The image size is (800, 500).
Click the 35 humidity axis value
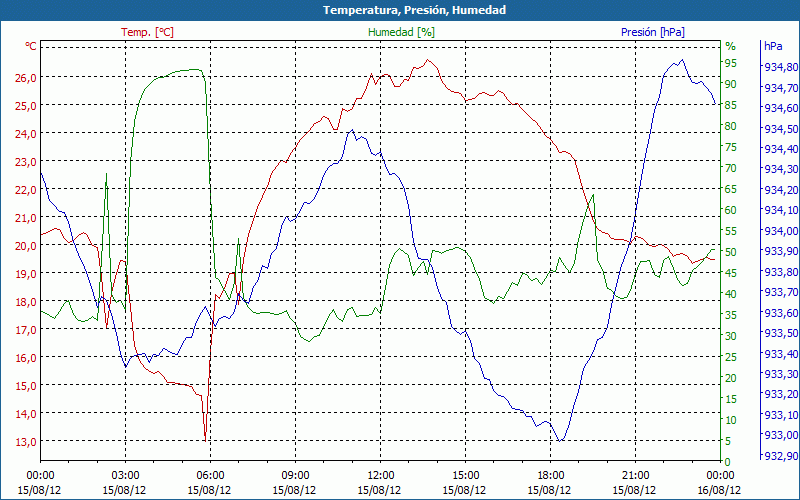point(731,316)
